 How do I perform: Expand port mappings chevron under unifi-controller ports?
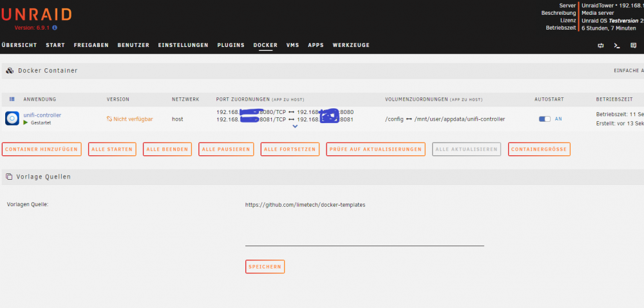point(295,126)
